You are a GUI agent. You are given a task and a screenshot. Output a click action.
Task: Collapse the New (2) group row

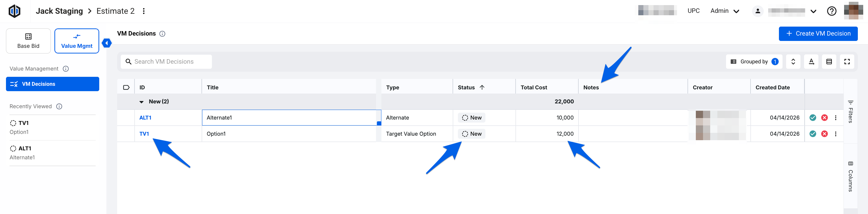(x=141, y=102)
